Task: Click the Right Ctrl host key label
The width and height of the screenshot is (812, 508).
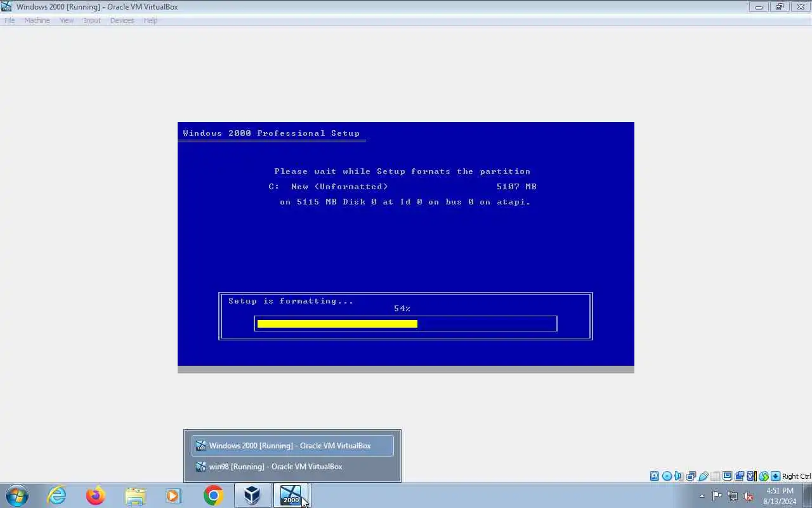Action: point(796,476)
